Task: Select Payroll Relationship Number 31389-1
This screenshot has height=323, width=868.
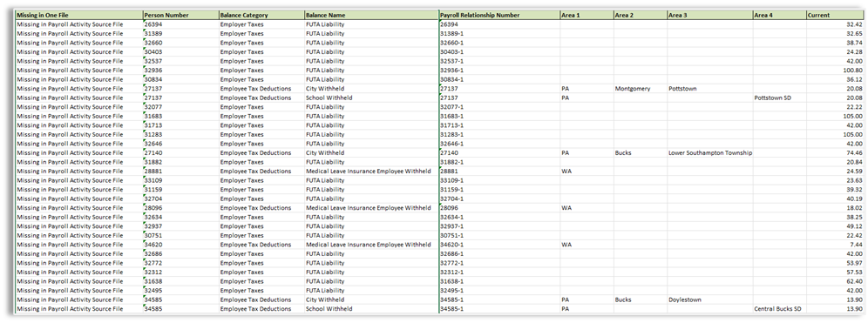Action: click(x=498, y=34)
